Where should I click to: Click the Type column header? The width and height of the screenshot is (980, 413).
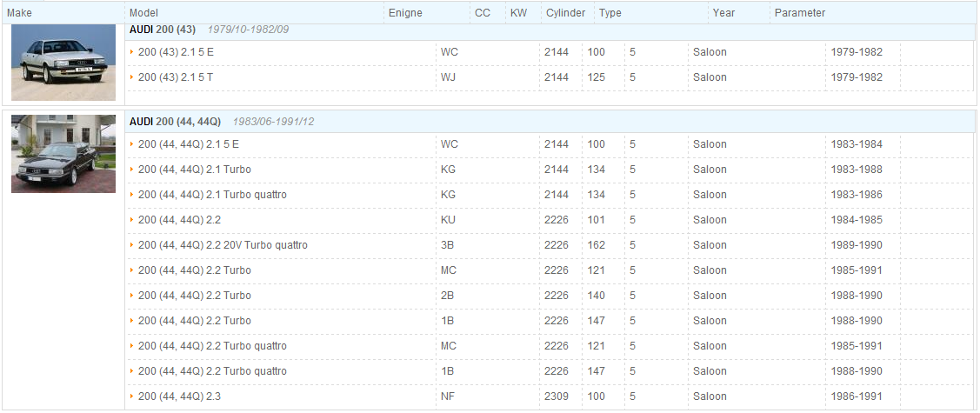610,12
